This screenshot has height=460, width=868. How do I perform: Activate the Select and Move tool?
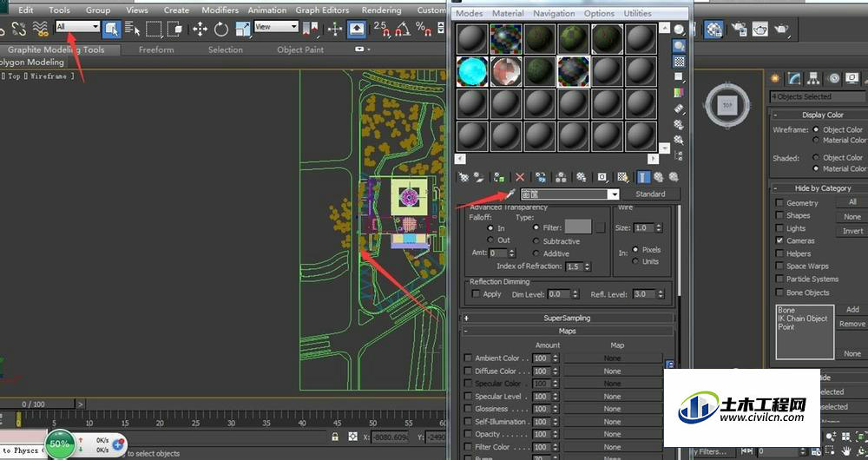click(x=200, y=29)
